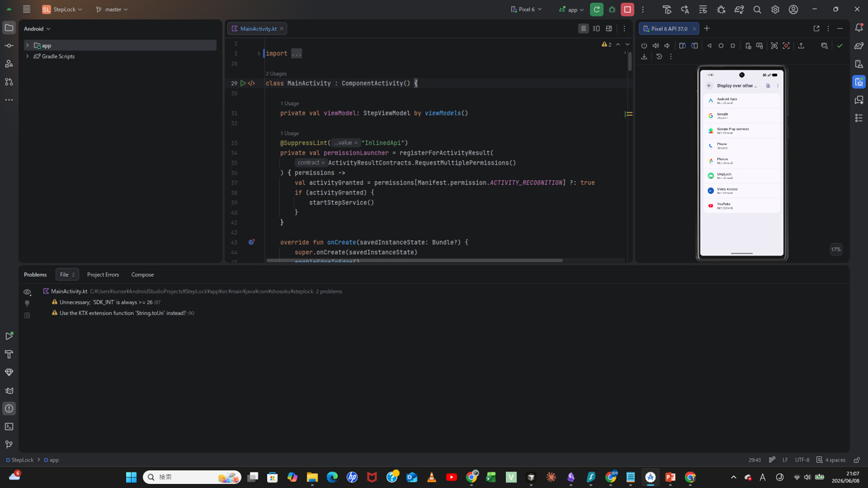Switch to Problems File tab
Viewport: 868px width, 488px height.
tap(66, 274)
